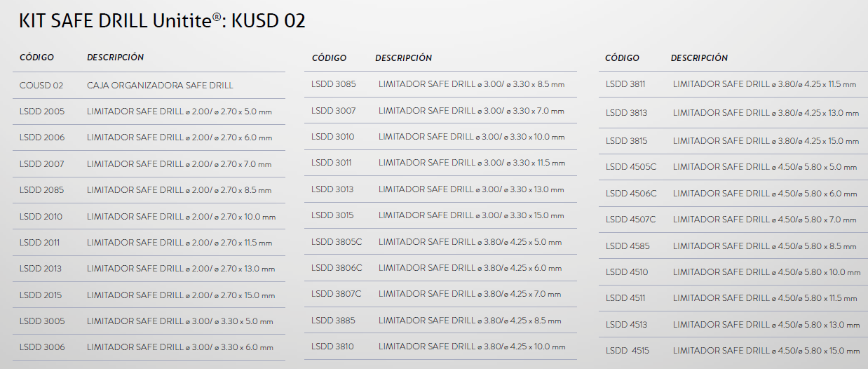
Task: Select the LSDD 4515 code entry
Action: click(628, 351)
